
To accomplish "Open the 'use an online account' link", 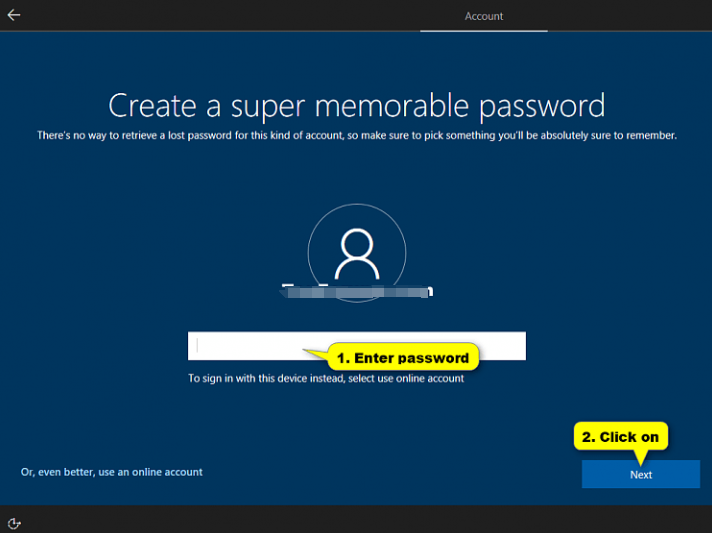I will click(112, 472).
